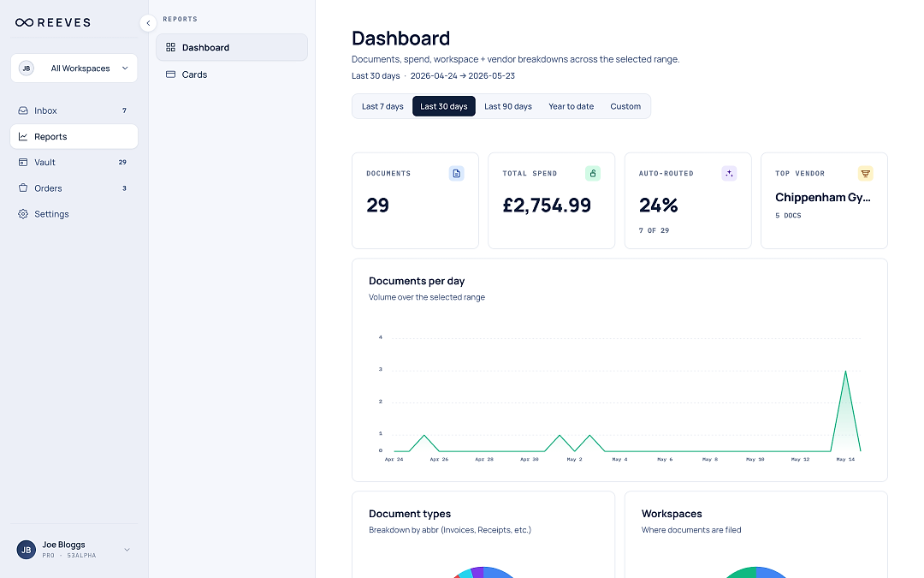The height and width of the screenshot is (578, 924).
Task: Select the Year to date range
Action: click(x=571, y=106)
